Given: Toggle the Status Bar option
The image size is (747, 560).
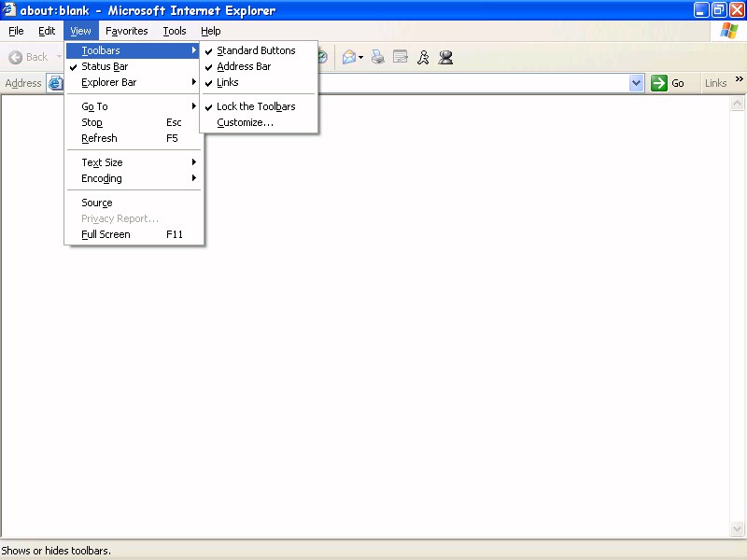Looking at the screenshot, I should (134, 66).
